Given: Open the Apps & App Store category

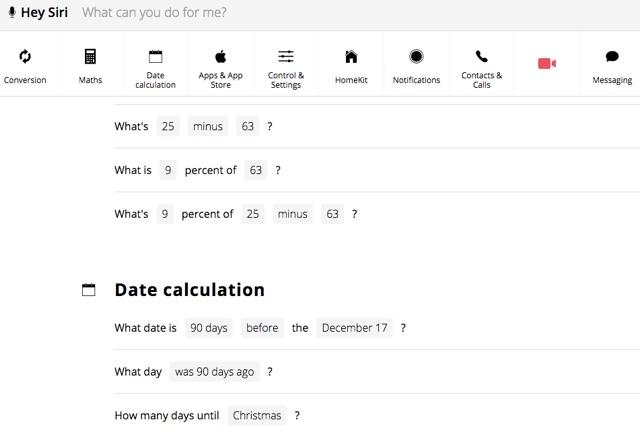Looking at the screenshot, I should click(x=220, y=57).
